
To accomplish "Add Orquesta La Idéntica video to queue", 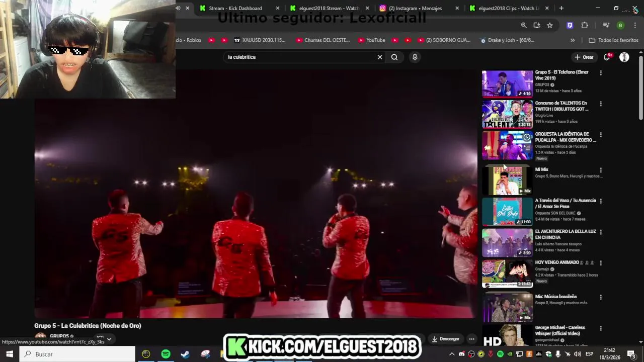I will [x=527, y=148].
